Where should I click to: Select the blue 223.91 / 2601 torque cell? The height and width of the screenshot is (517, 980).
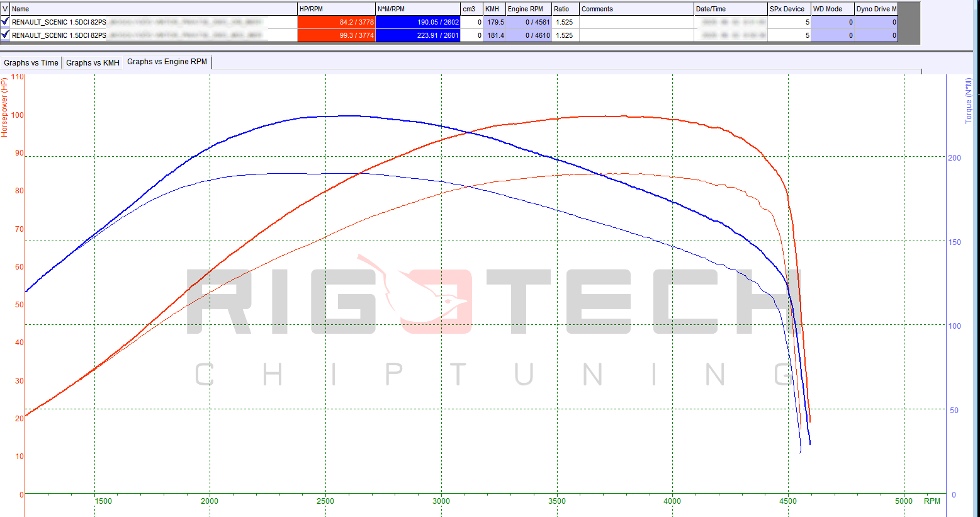(x=418, y=35)
